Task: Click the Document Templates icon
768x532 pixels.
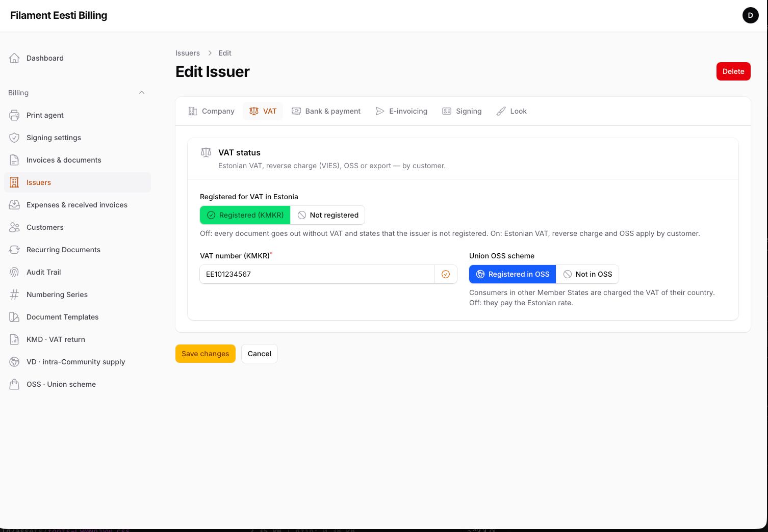Action: (x=14, y=317)
